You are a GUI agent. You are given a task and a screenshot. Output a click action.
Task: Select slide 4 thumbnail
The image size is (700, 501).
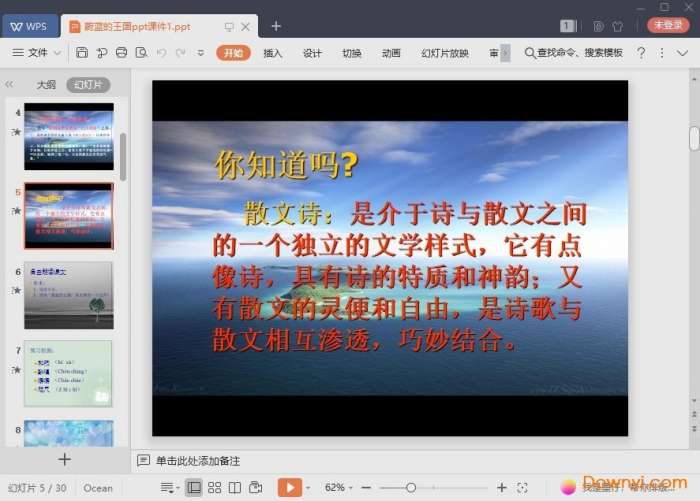click(69, 137)
